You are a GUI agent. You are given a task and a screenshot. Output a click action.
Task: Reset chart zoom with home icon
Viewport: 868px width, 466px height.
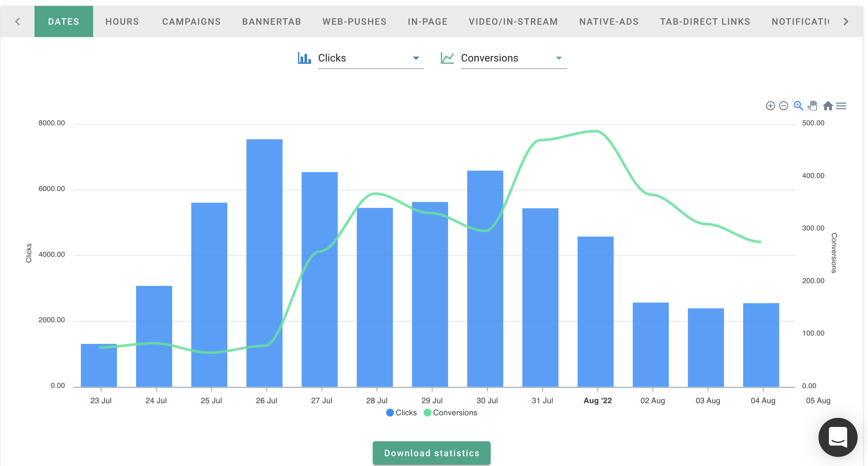(x=828, y=106)
